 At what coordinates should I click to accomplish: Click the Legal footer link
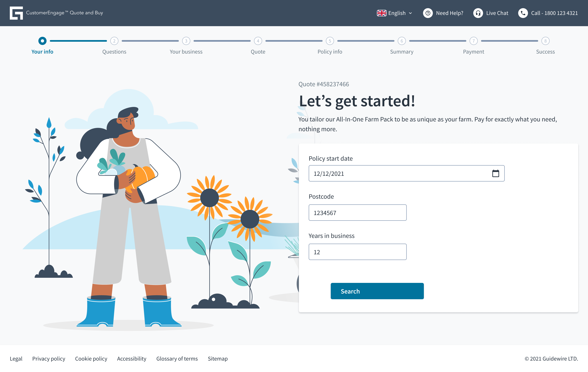[x=16, y=358]
